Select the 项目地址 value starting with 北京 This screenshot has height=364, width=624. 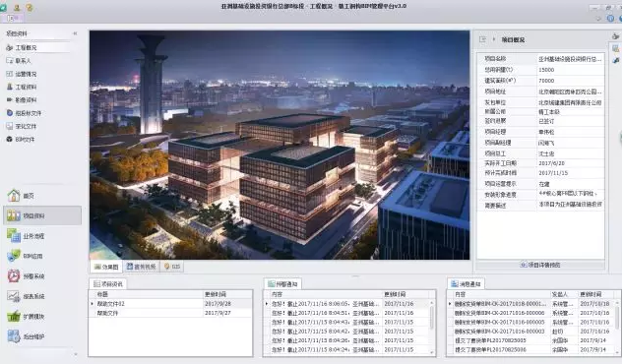(570, 91)
